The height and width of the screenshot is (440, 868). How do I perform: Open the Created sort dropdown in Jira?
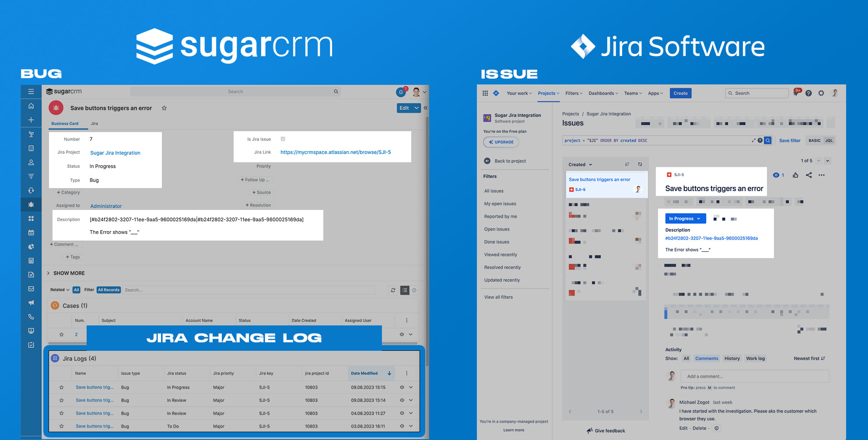pyautogui.click(x=580, y=164)
